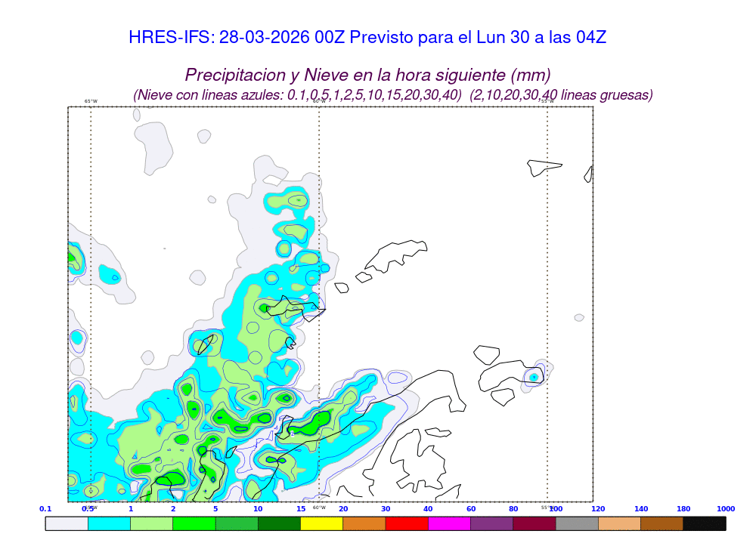Select the black swatch at legend end
The width and height of the screenshot is (756, 534).
click(x=704, y=523)
